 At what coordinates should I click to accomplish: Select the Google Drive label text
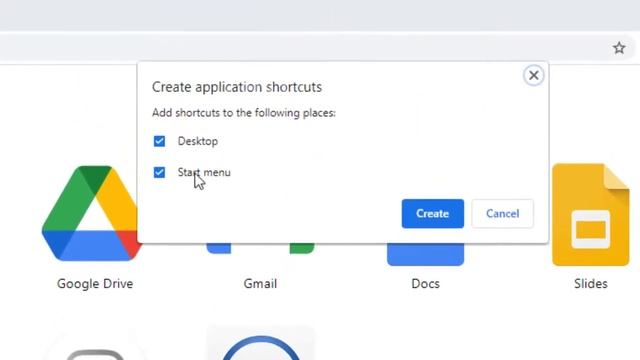95,284
